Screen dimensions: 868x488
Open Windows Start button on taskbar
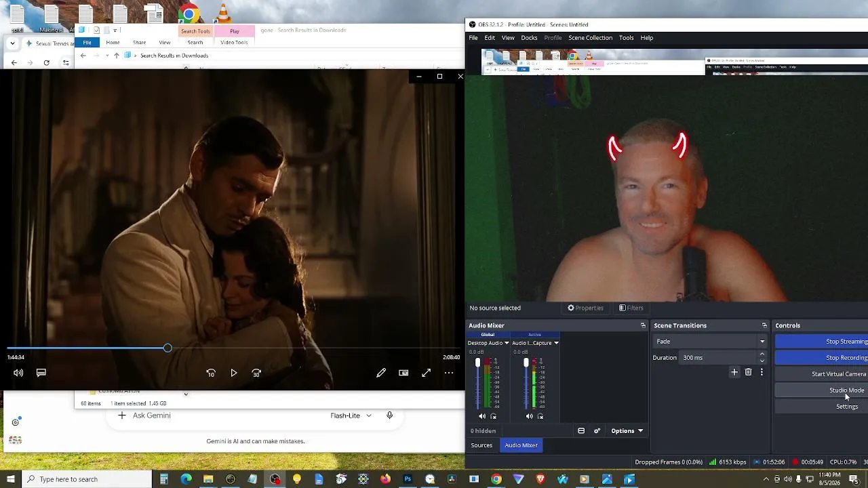10,479
